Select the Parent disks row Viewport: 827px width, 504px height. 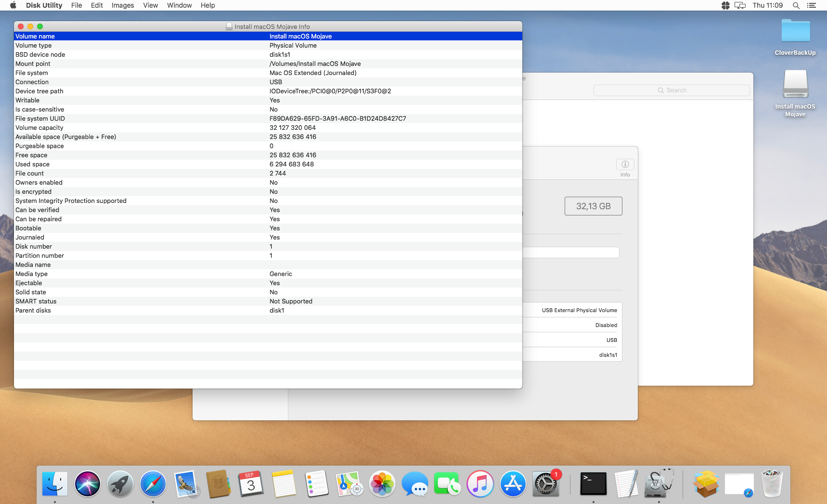click(x=268, y=310)
